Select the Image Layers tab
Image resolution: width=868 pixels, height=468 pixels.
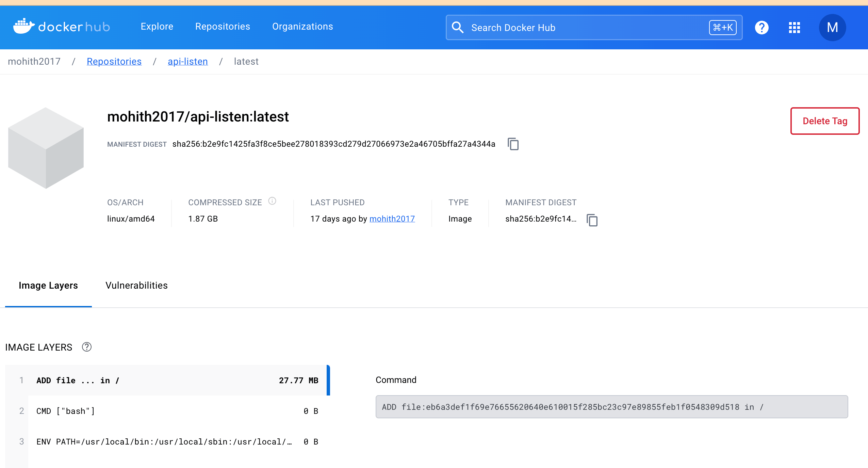(48, 285)
